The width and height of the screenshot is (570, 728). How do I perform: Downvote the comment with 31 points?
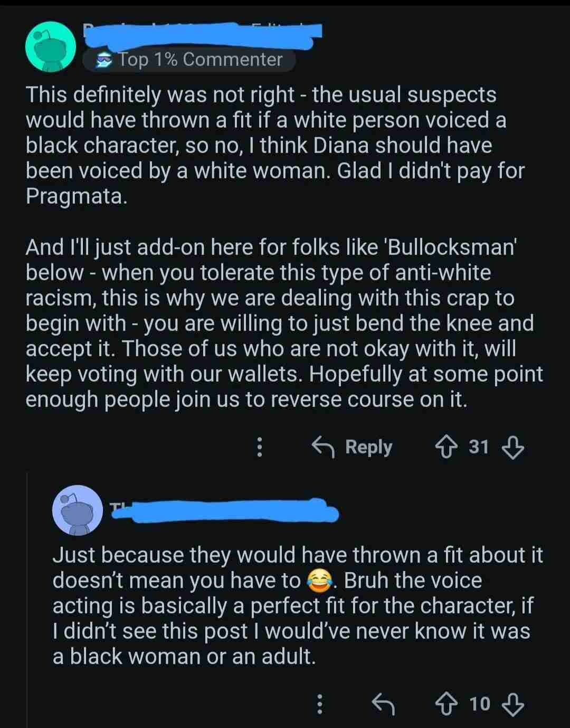tap(512, 448)
